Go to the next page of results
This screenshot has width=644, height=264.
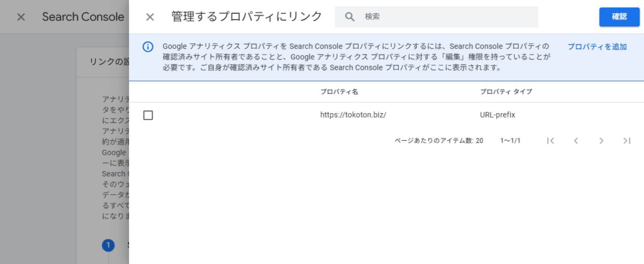click(x=601, y=141)
